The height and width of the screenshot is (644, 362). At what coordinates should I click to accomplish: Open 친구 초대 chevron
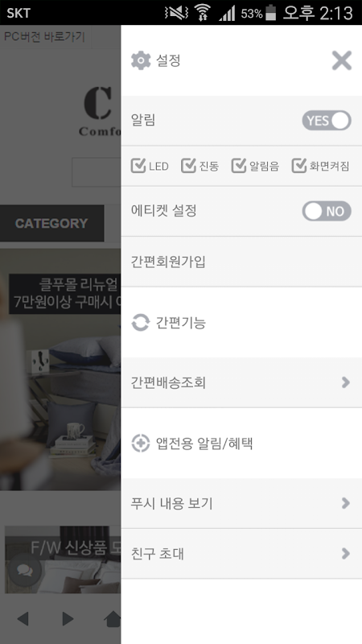click(346, 554)
